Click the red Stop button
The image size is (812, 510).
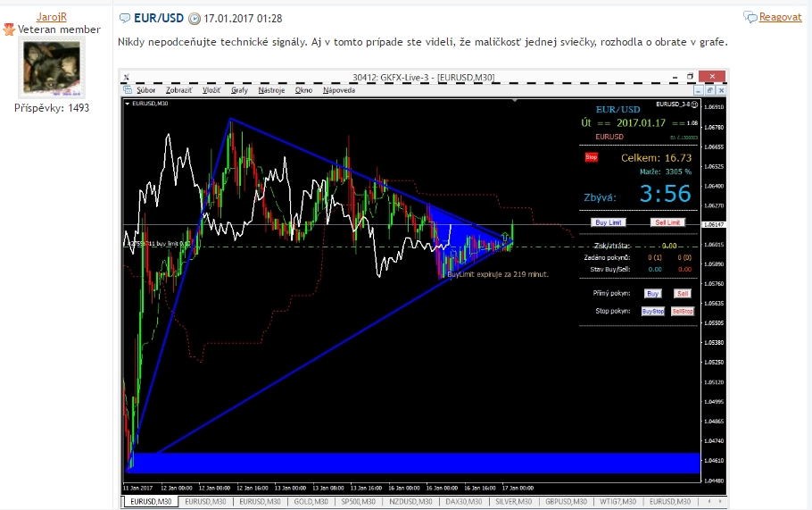click(x=591, y=157)
